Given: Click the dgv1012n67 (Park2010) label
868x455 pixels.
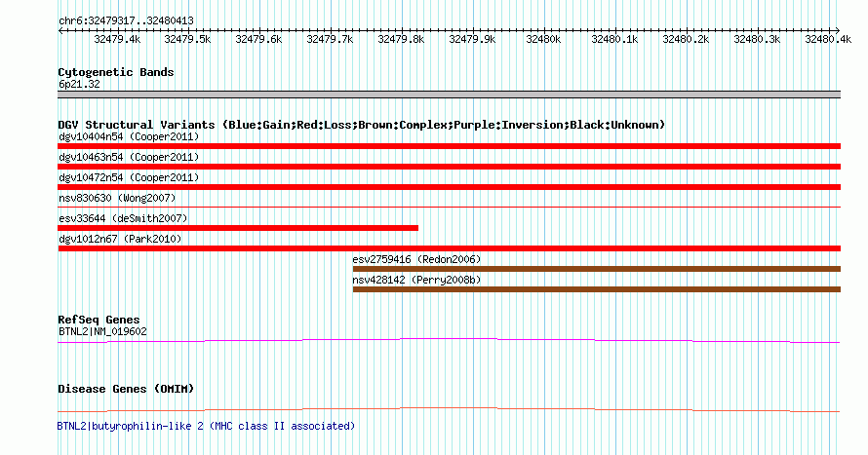Looking at the screenshot, I should coord(120,239).
